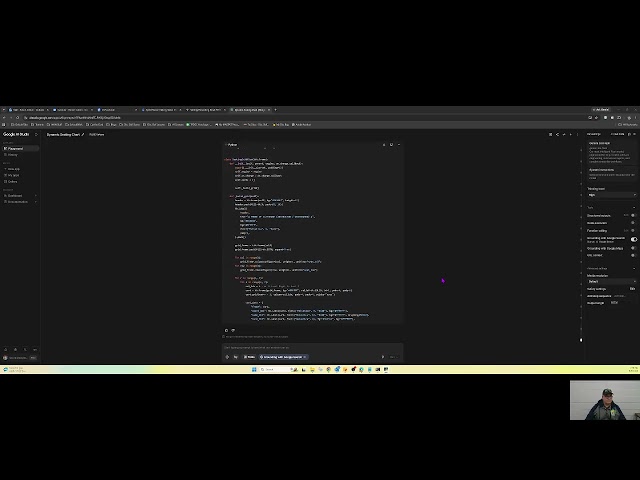Close the run settings panel
Image resolution: width=640 pixels, height=480 pixels.
point(634,134)
